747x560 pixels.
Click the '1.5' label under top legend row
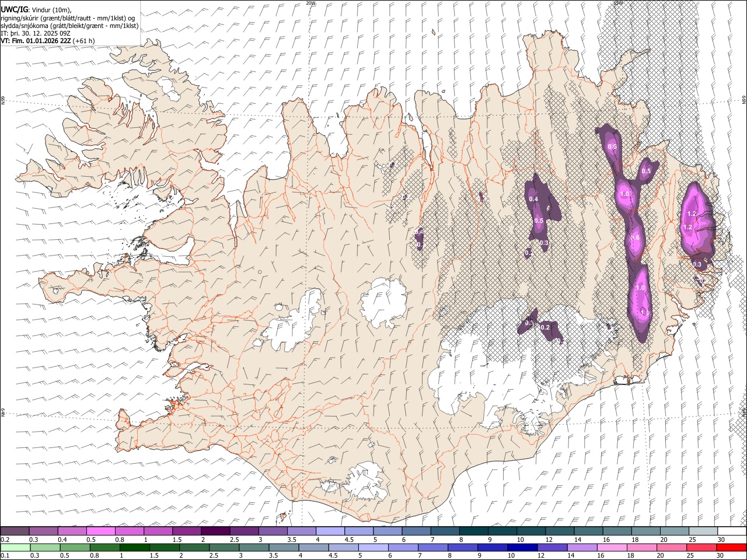click(x=177, y=540)
